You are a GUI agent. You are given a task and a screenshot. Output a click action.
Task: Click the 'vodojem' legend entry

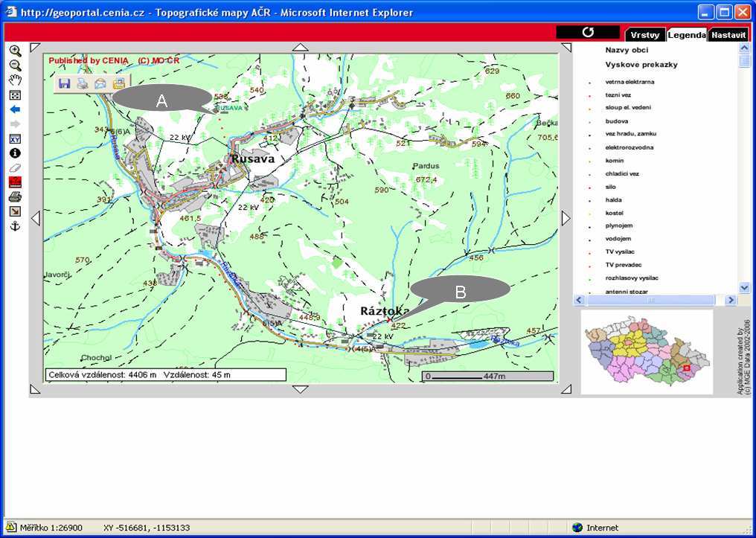[618, 239]
